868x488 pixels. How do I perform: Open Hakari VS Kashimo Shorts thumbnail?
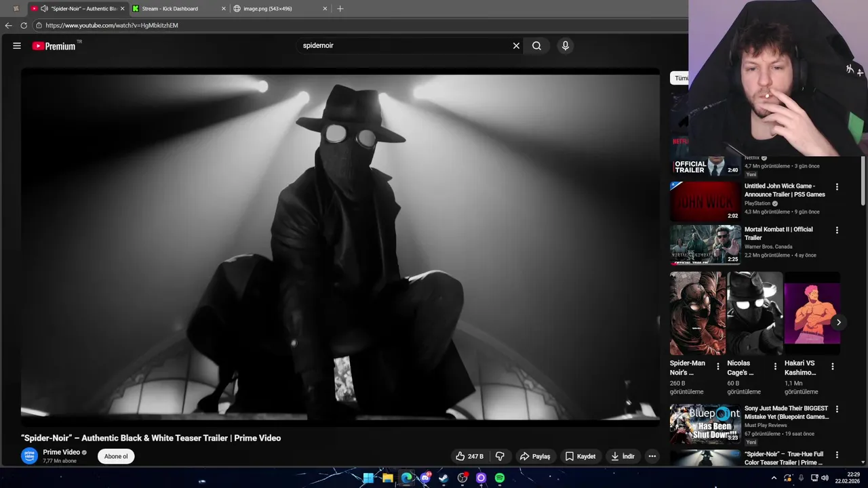(812, 313)
